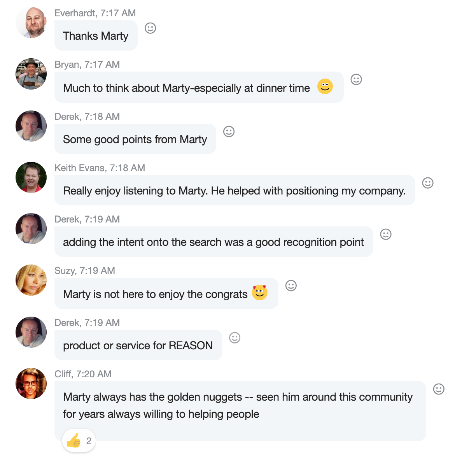Toggle the thumbs up reaction on Cliff's message
The image size is (476, 459).
click(x=79, y=441)
